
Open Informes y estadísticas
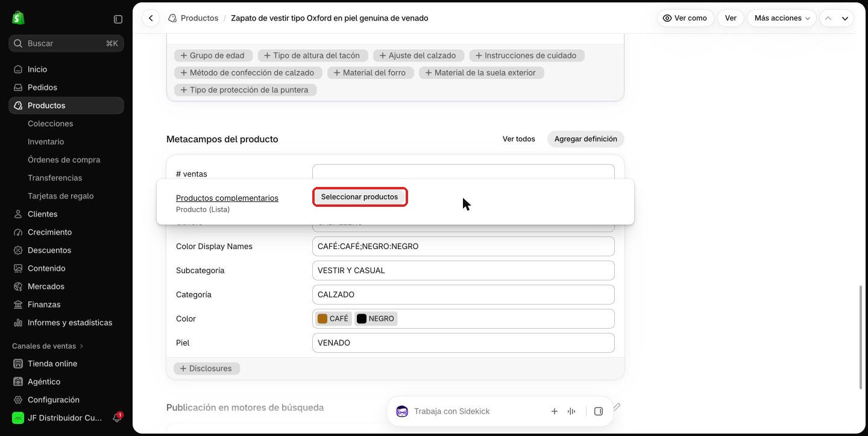[66, 323]
